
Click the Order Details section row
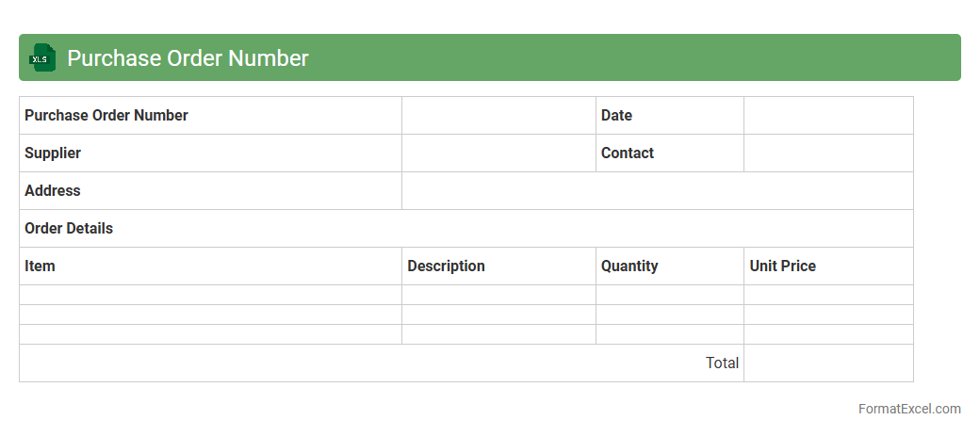pyautogui.click(x=465, y=229)
